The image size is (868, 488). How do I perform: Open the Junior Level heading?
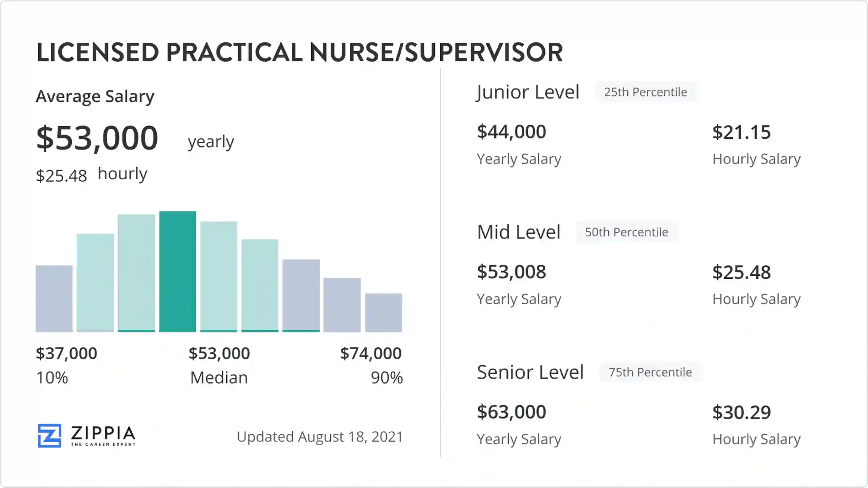(x=528, y=92)
